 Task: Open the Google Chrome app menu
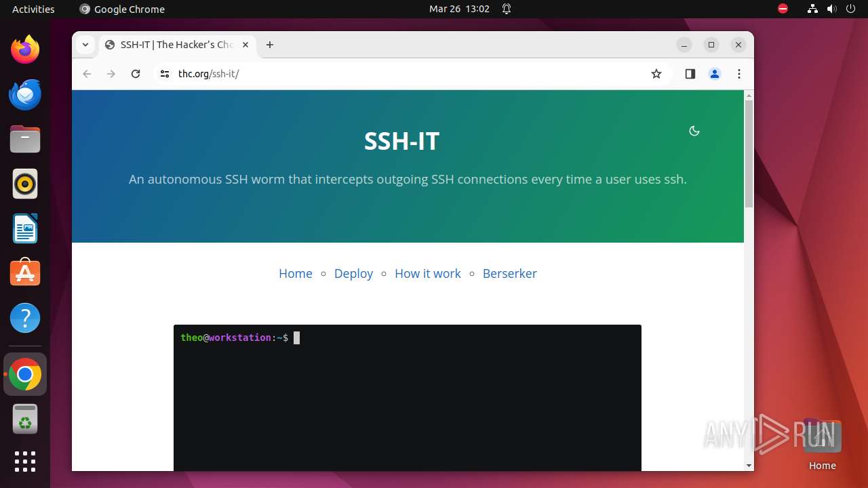(x=122, y=9)
